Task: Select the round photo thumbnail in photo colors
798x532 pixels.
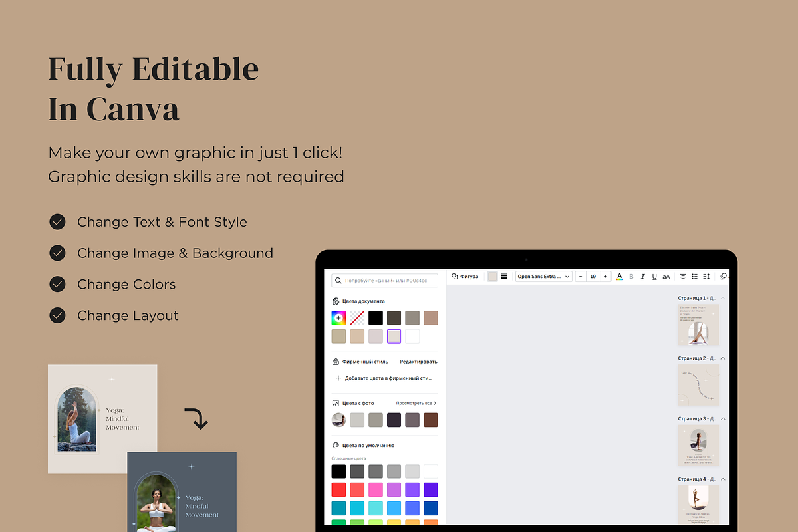Action: click(x=338, y=420)
